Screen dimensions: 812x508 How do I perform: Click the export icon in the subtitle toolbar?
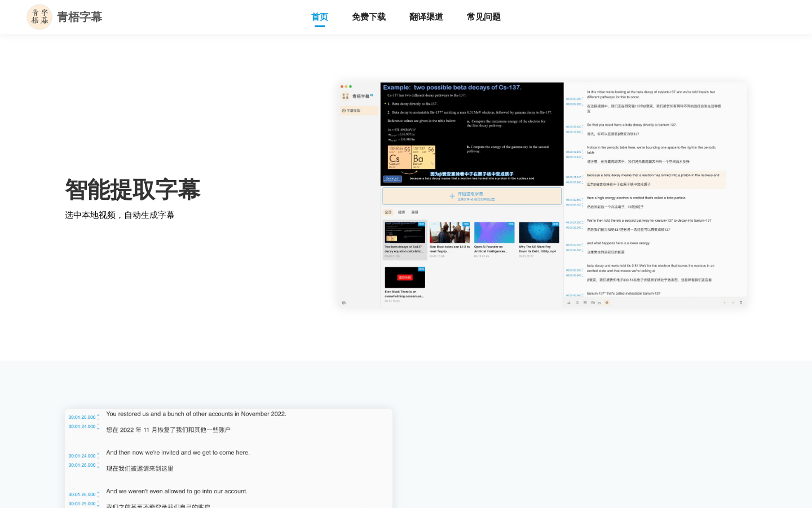[x=577, y=303]
